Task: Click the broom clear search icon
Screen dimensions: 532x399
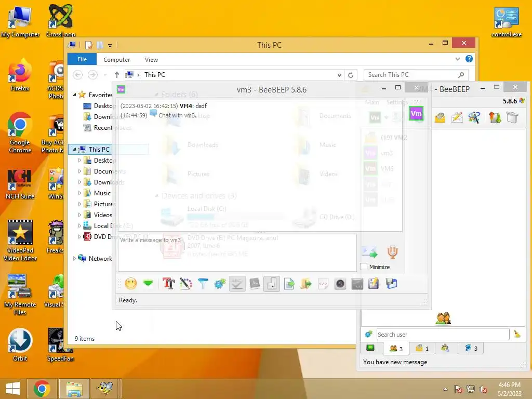Action: pos(517,334)
